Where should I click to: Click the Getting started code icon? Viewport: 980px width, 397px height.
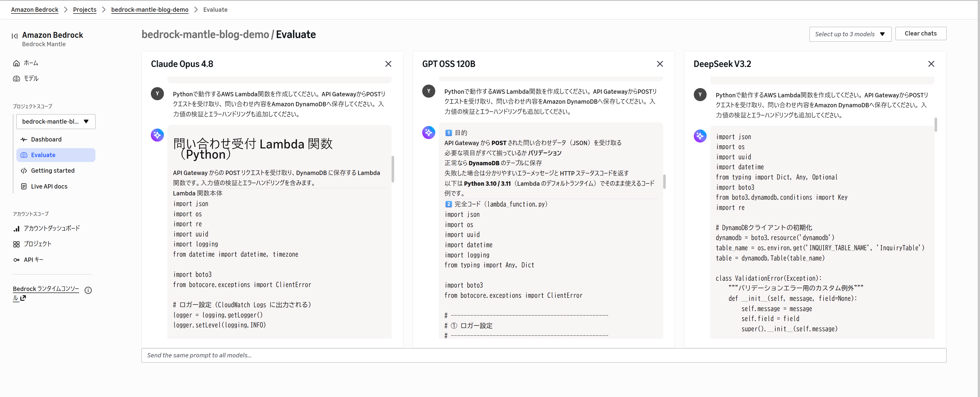24,171
